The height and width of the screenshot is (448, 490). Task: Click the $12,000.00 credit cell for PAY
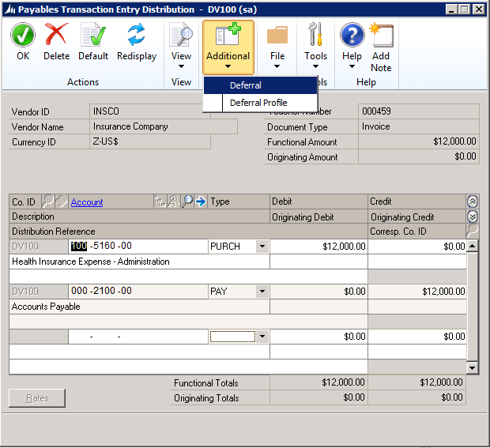pyautogui.click(x=417, y=292)
